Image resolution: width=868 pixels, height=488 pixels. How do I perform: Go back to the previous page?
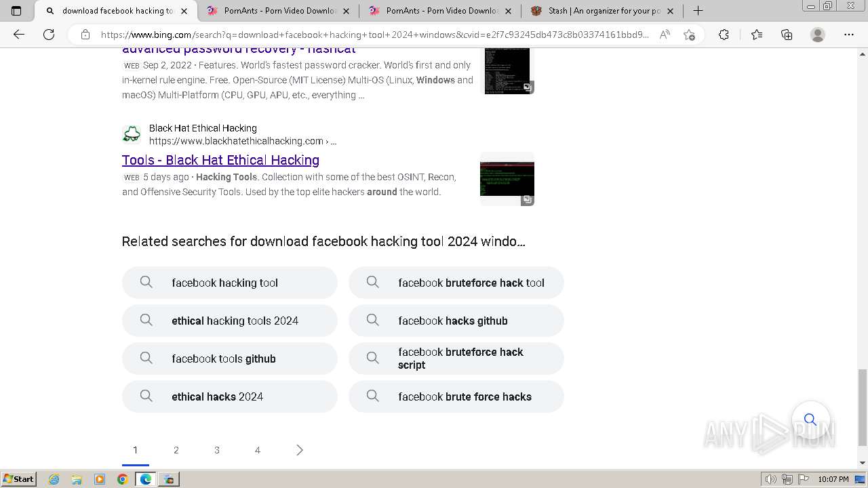pos(19,35)
